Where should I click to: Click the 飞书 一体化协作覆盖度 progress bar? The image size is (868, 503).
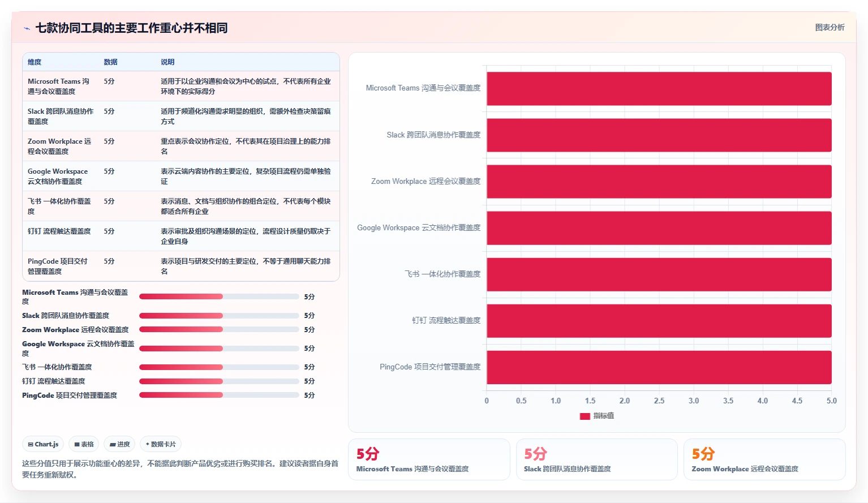pos(219,367)
